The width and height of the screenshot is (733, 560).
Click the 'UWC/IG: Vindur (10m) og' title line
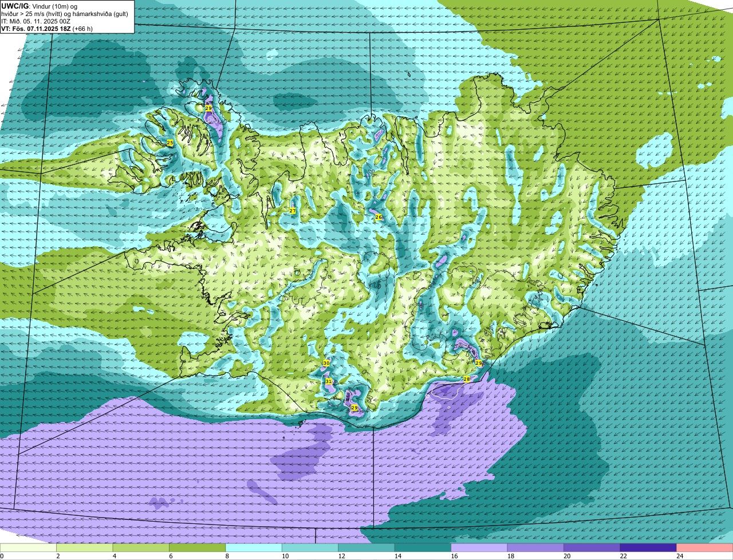click(x=40, y=6)
